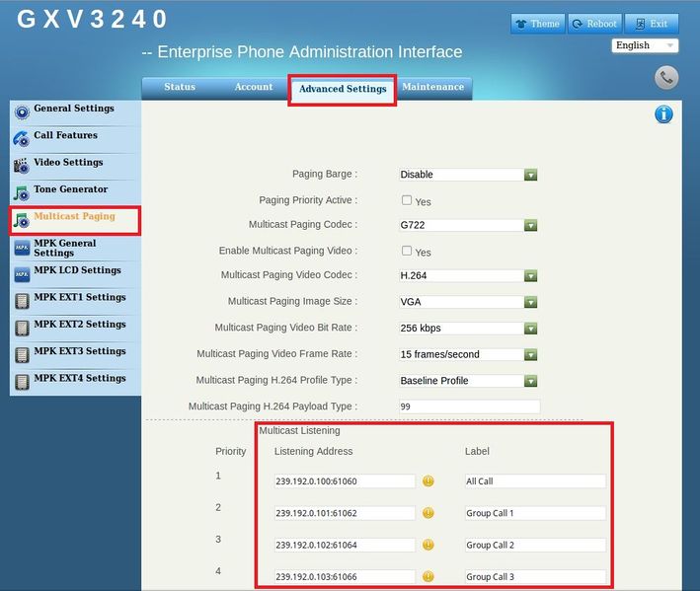Screen dimensions: 700x591
Task: Open the Status tab
Action: tap(180, 88)
